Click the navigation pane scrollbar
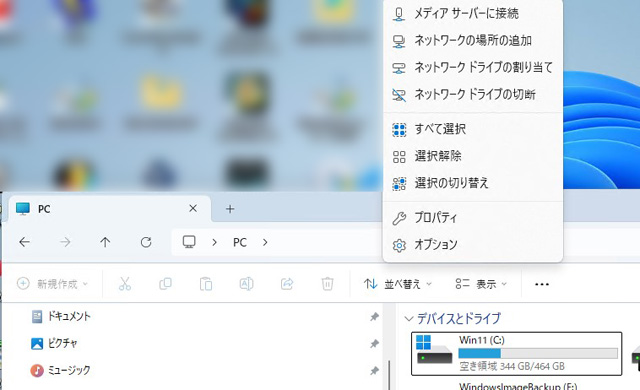640x390 pixels. pyautogui.click(x=389, y=374)
